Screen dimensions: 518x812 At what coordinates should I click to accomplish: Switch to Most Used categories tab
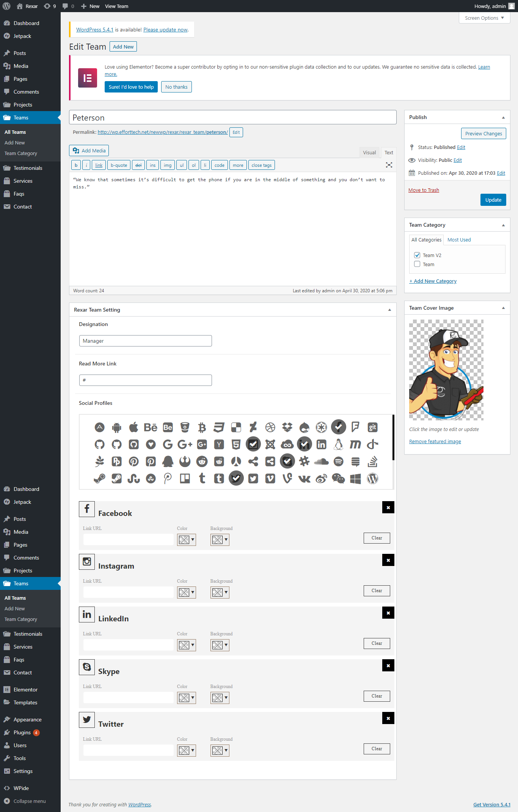(459, 240)
